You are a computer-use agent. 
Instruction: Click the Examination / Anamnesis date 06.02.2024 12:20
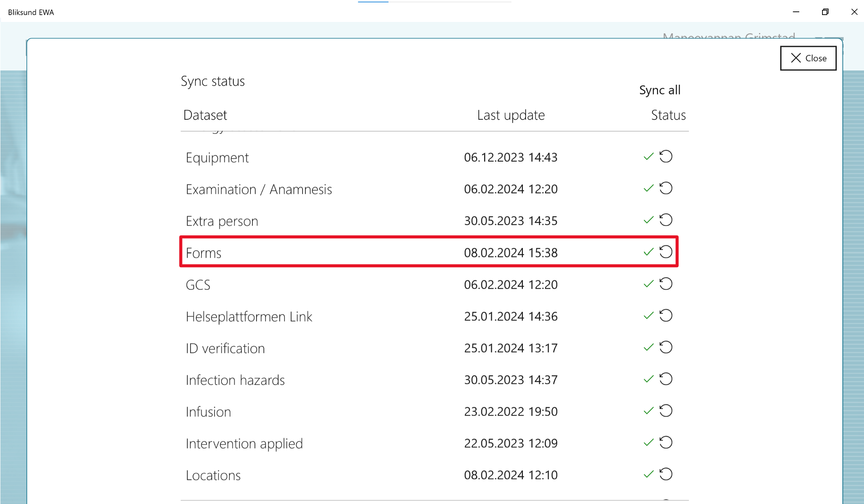[511, 189]
